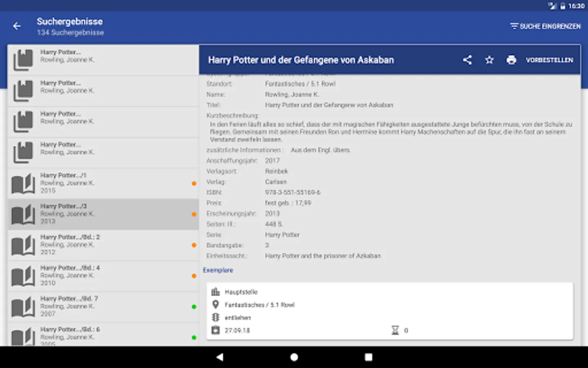Click the hourglass reservations icon
Image resolution: width=588 pixels, height=368 pixels.
[395, 330]
